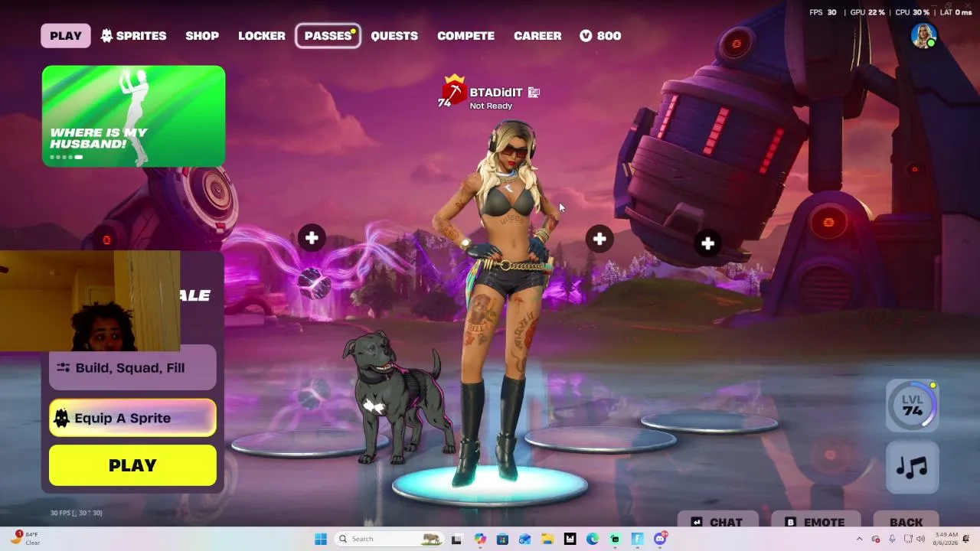Open the Quests tab

(x=394, y=36)
